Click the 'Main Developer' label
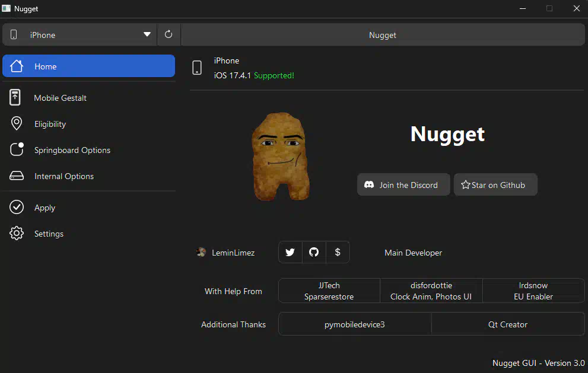Screen dimensions: 588x373 [x=413, y=253]
